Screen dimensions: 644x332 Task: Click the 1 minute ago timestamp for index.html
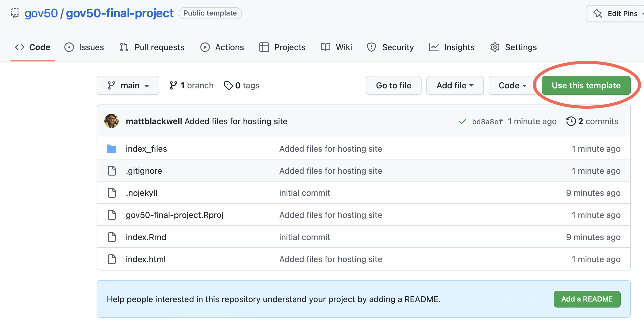596,259
